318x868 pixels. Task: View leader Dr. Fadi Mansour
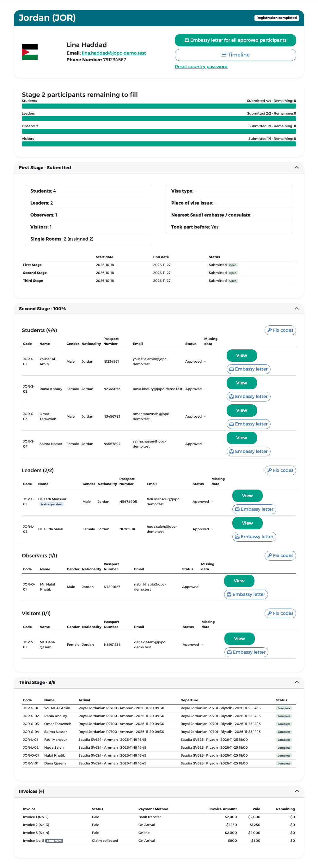pos(248,496)
